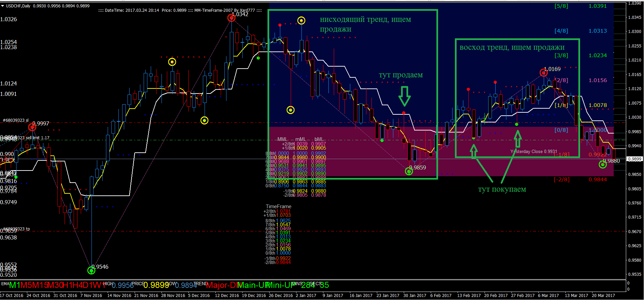The height and width of the screenshot is (300, 644).
Task: Click the left price label 1.0124
Action: (x=8, y=84)
